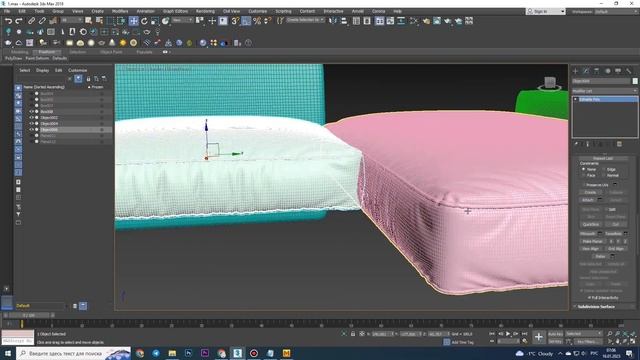640x360 pixels.
Task: Open the Create command panel tab
Action: (x=576, y=71)
